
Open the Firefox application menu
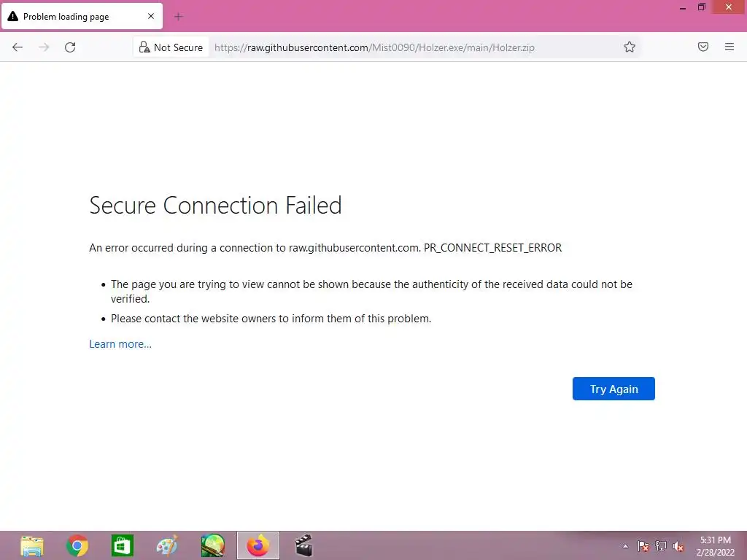[x=729, y=47]
